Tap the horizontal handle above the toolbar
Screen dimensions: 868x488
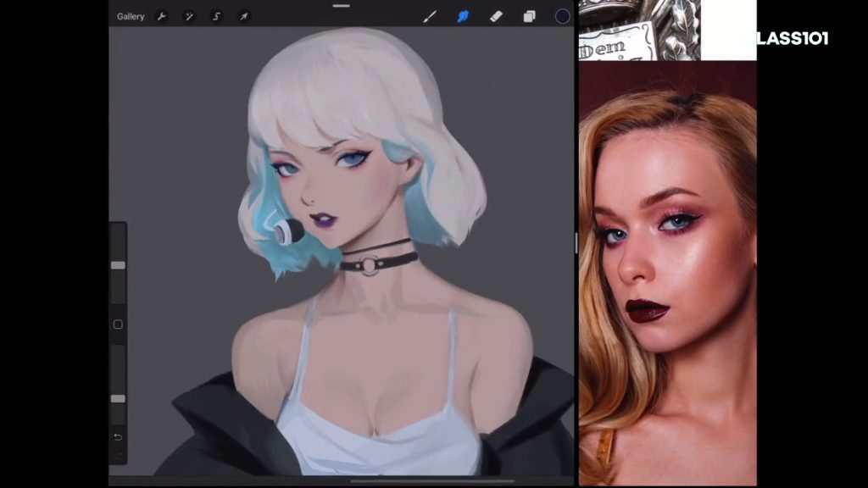tap(342, 6)
